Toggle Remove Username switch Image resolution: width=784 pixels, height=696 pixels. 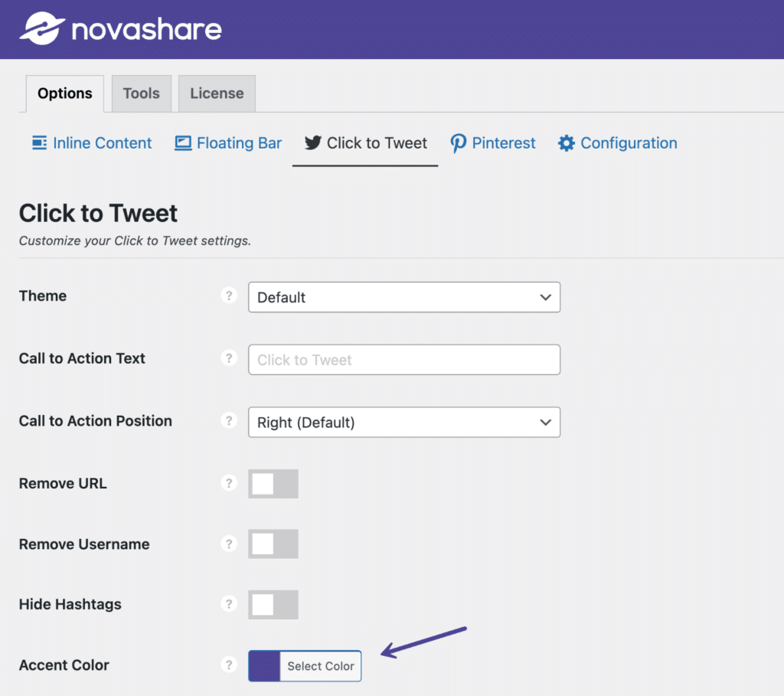pos(273,544)
